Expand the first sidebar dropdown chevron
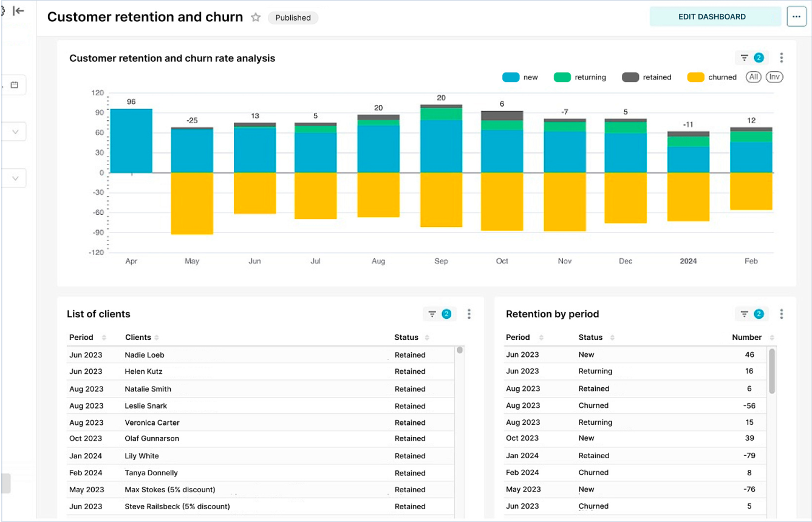 point(15,132)
